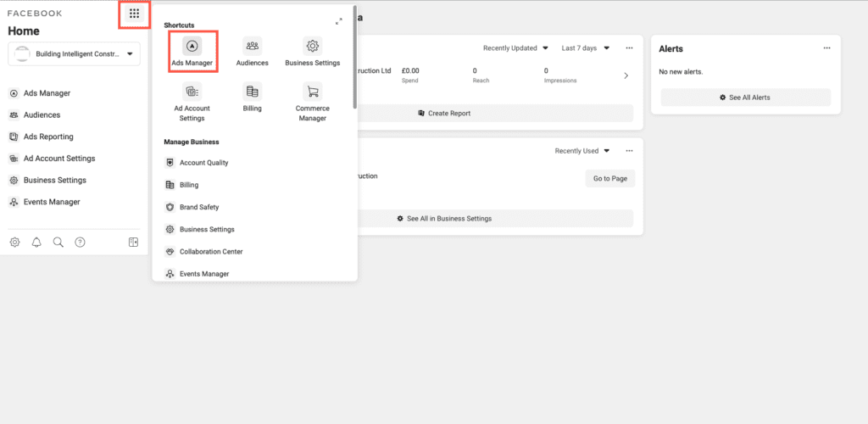Open the business account selector dropdown
868x424 pixels.
point(75,54)
